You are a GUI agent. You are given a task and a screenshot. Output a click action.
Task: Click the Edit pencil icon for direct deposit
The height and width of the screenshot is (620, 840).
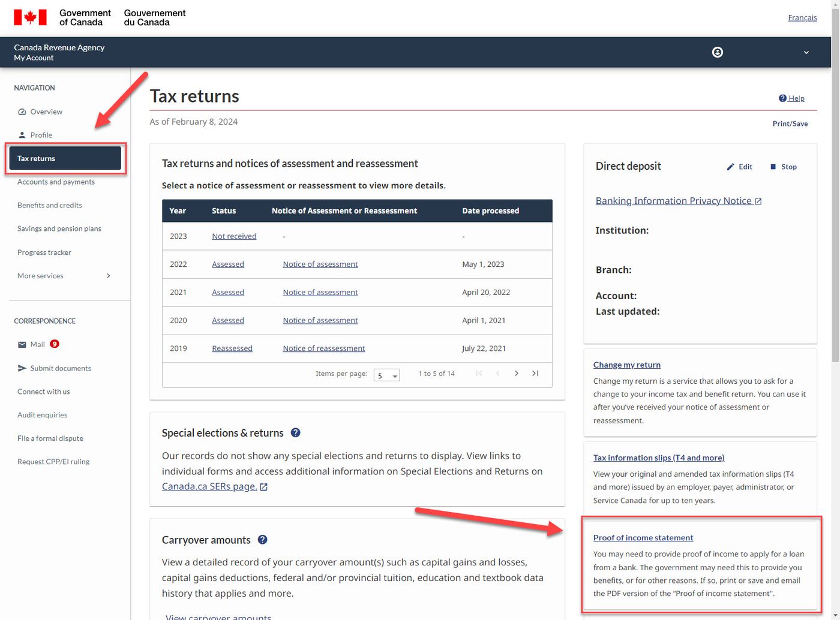pos(730,167)
